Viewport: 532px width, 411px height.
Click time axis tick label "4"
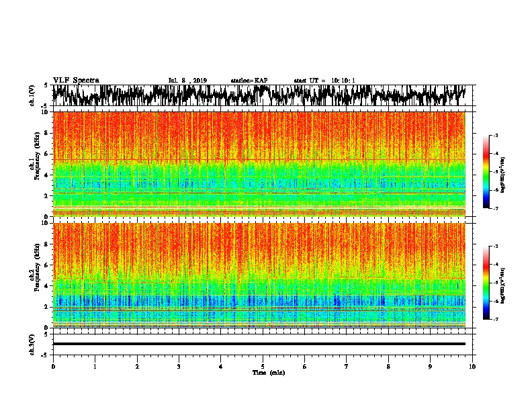(x=221, y=367)
